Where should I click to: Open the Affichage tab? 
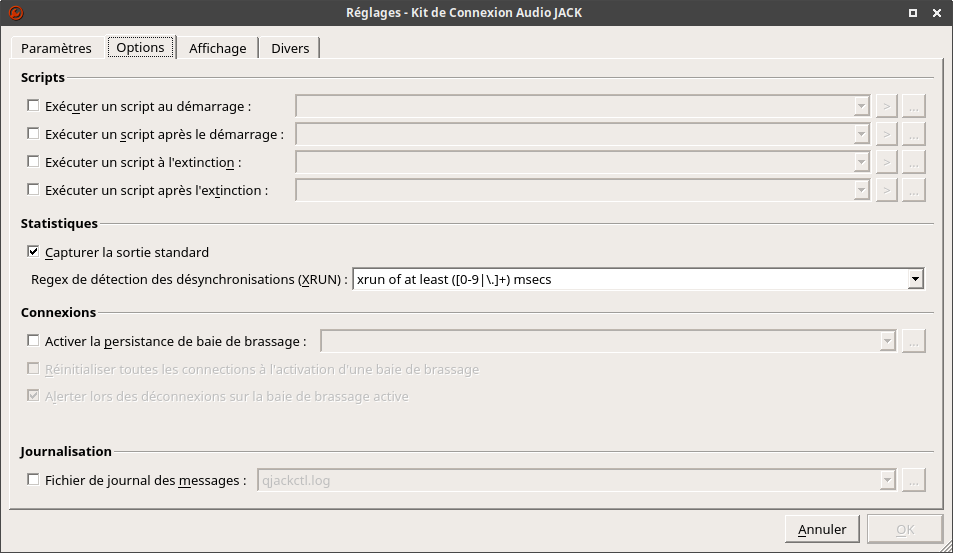217,48
